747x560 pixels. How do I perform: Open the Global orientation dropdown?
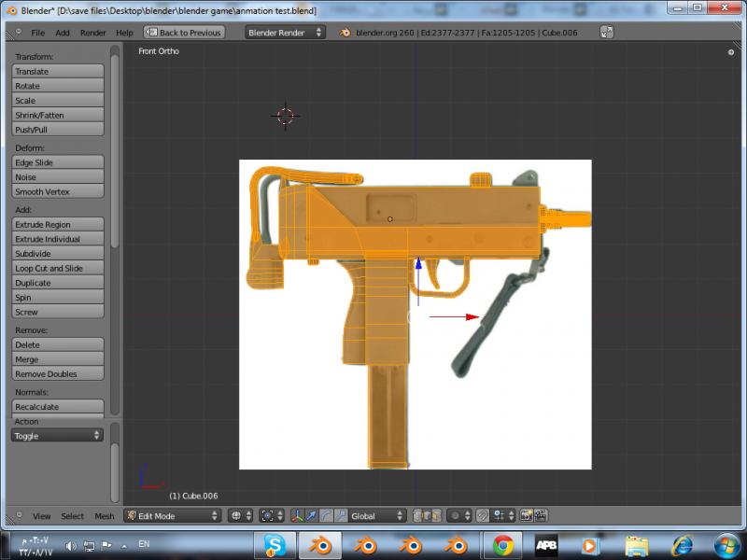pyautogui.click(x=377, y=515)
